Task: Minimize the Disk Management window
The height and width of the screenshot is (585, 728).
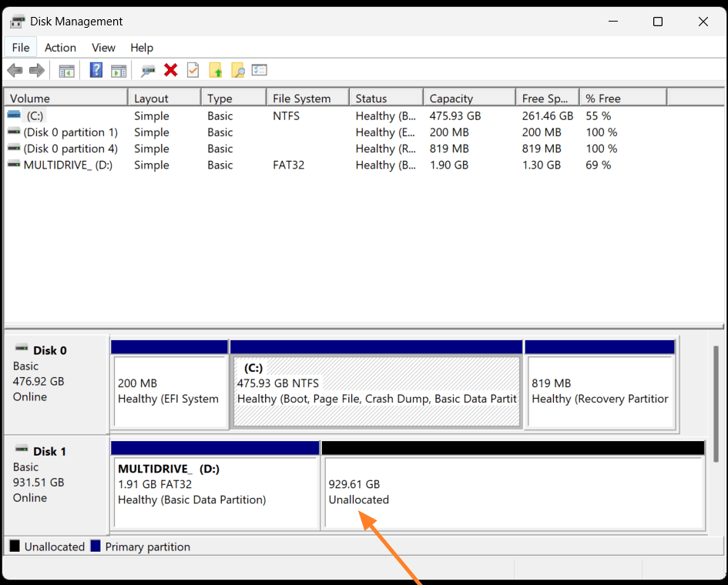Action: pyautogui.click(x=613, y=22)
